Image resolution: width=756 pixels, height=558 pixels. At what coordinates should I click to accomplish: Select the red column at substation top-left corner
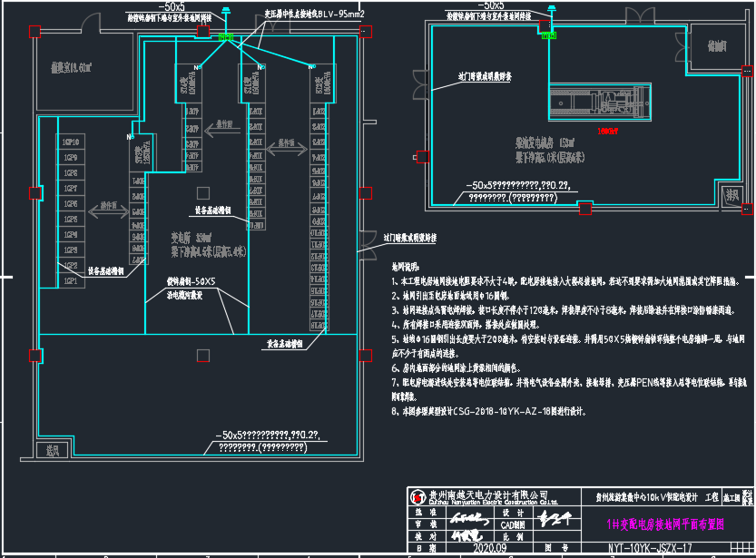point(34,32)
